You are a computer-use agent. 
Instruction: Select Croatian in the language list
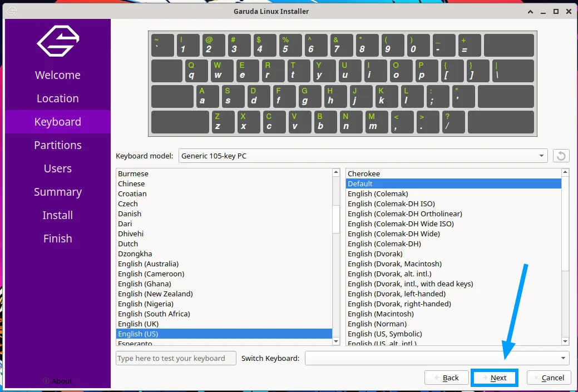point(224,193)
